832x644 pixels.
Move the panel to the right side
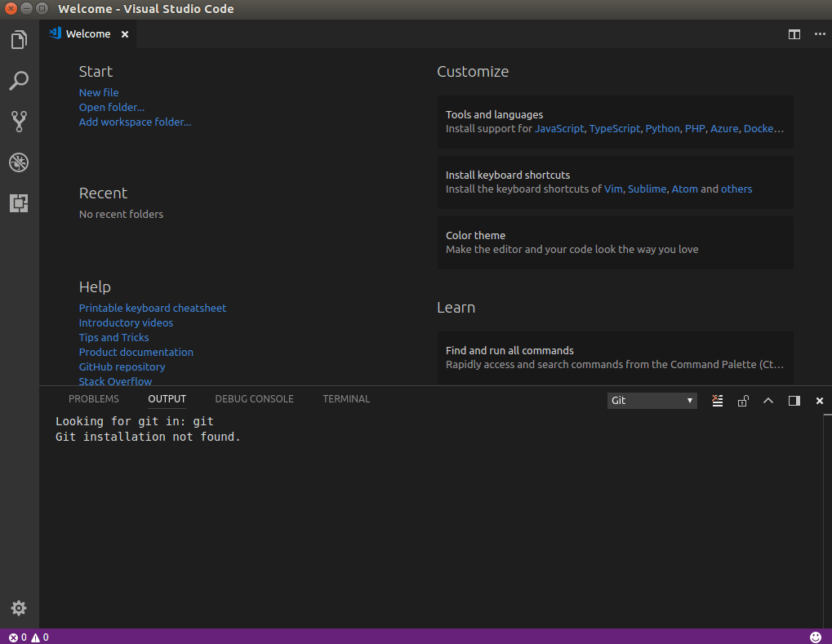point(794,401)
